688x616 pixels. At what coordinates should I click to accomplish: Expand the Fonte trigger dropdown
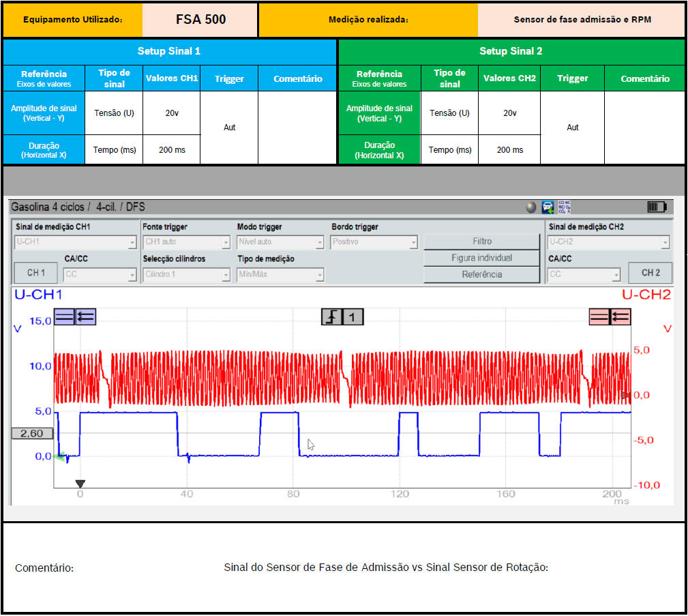(x=187, y=242)
